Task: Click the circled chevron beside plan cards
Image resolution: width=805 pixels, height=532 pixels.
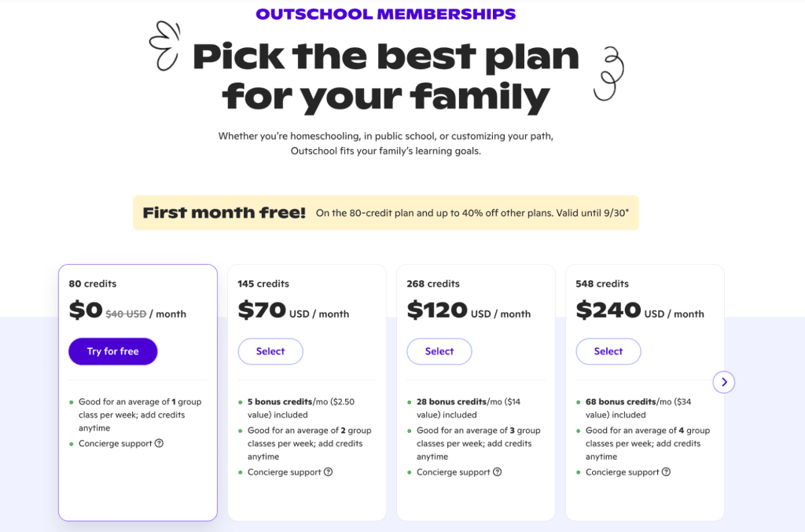Action: point(724,382)
